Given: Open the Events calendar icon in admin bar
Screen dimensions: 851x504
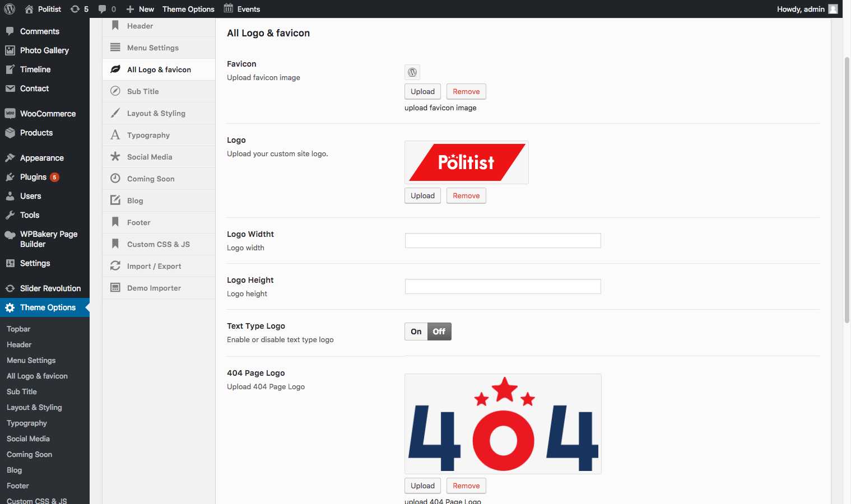Looking at the screenshot, I should [x=229, y=8].
